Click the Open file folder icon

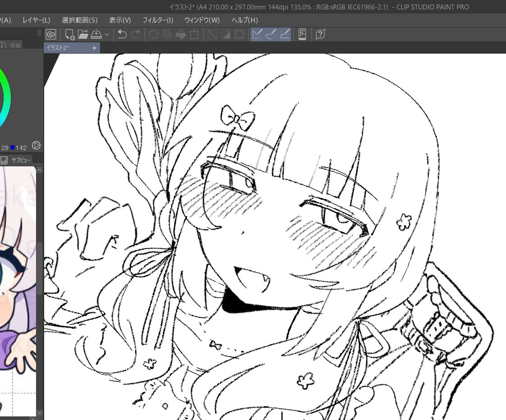coord(83,34)
